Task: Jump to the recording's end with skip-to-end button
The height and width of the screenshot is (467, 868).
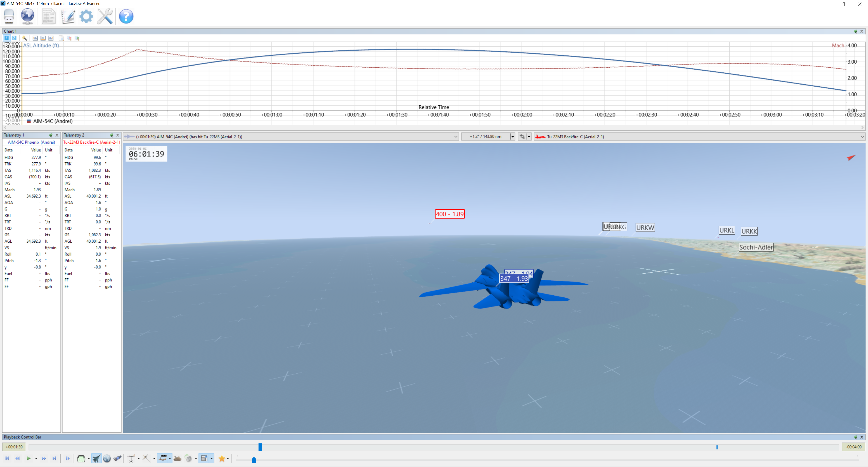Action: click(x=54, y=458)
